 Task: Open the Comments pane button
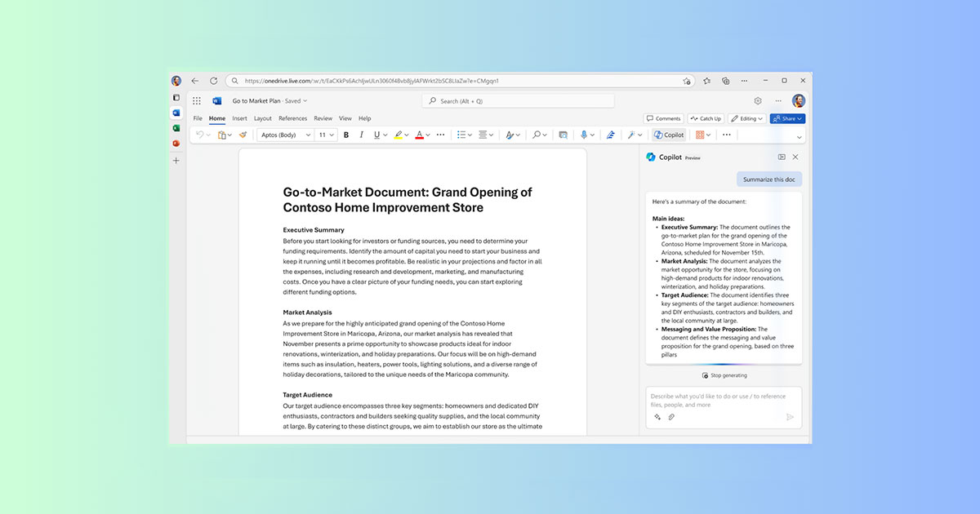coord(663,118)
